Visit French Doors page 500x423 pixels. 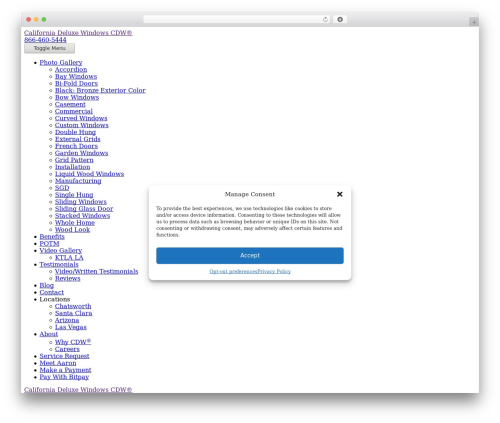pyautogui.click(x=76, y=146)
